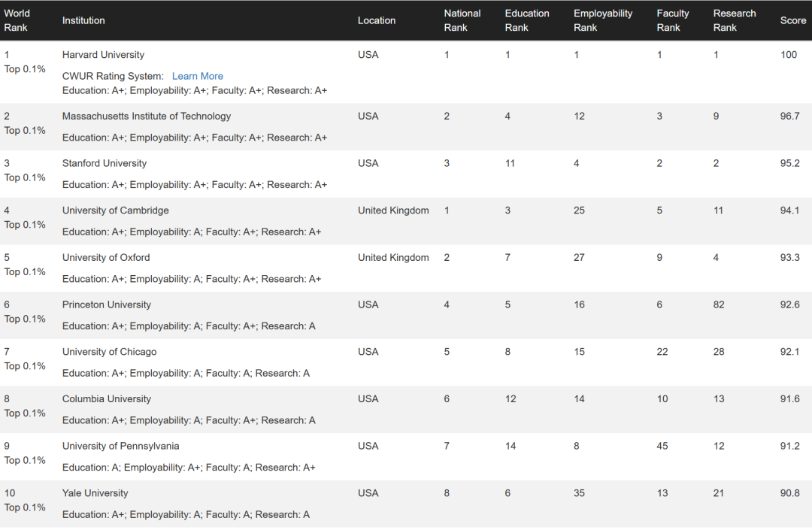Select Princeton University name
This screenshot has height=530, width=812.
[x=106, y=305]
